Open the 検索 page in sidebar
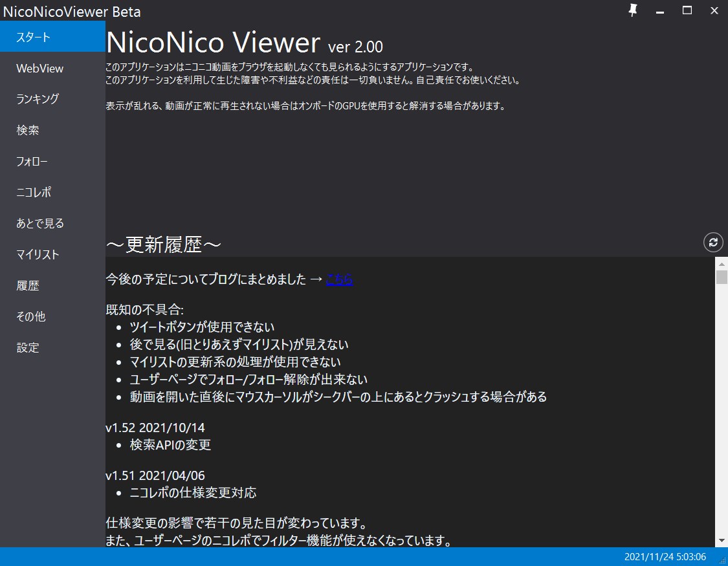 pos(52,131)
